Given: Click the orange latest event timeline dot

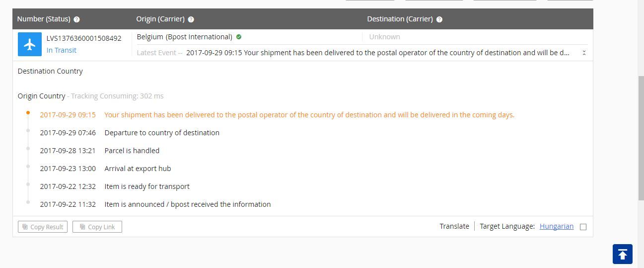Looking at the screenshot, I should click(28, 113).
